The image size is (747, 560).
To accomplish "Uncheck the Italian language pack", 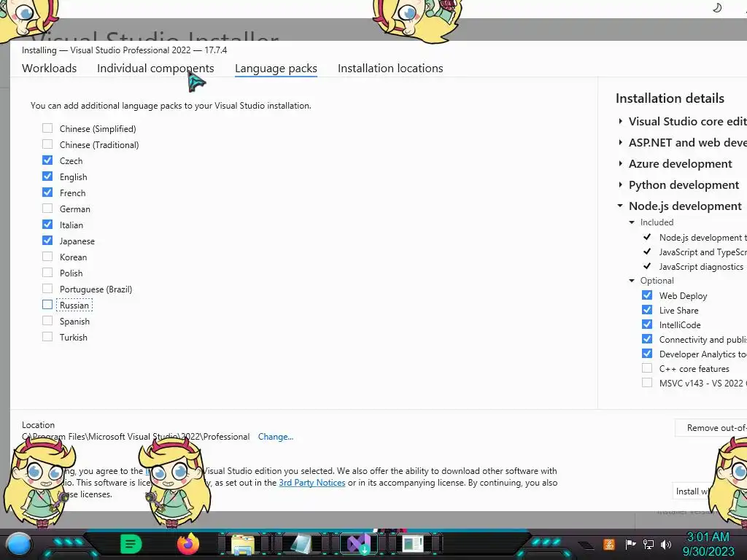I will click(x=47, y=225).
